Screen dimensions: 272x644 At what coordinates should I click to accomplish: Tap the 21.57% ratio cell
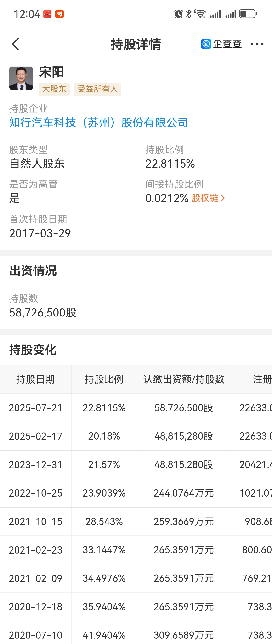pyautogui.click(x=104, y=465)
